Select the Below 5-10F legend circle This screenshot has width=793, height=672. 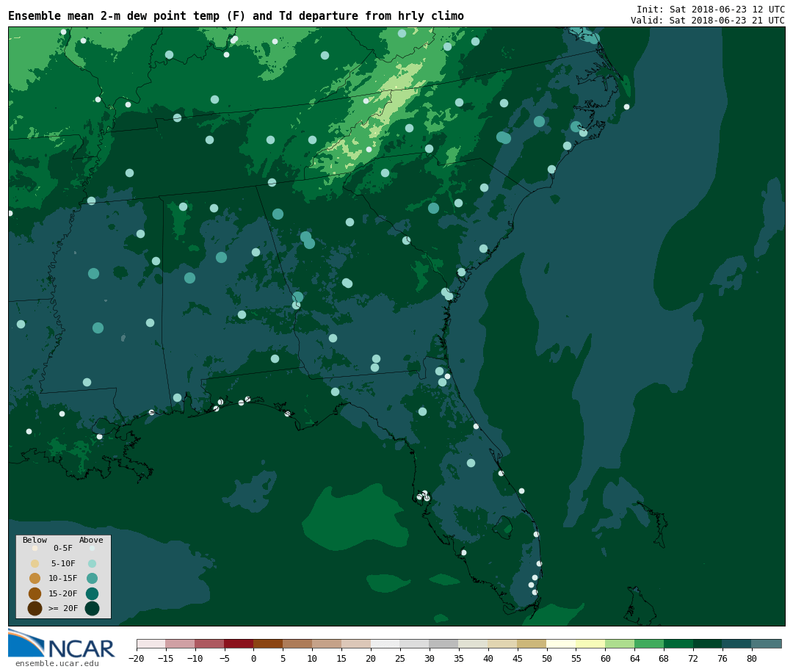35,563
